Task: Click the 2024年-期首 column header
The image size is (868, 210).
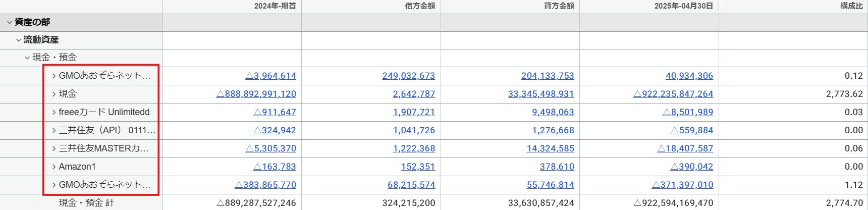Action: pos(275,6)
